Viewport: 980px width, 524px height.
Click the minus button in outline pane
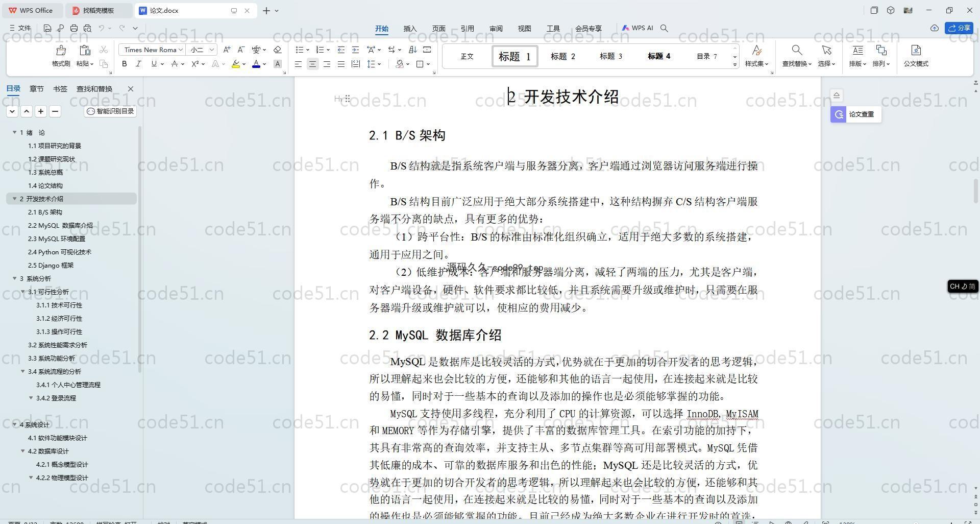click(55, 111)
